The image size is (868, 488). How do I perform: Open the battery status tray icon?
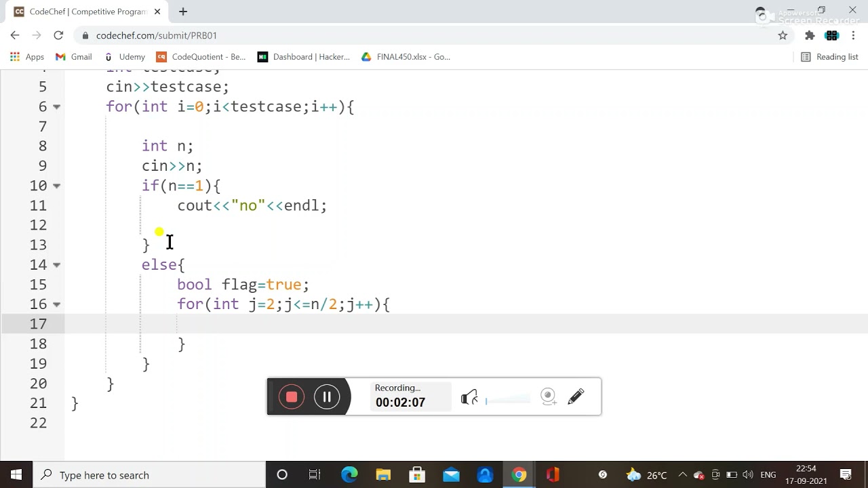[x=732, y=475]
